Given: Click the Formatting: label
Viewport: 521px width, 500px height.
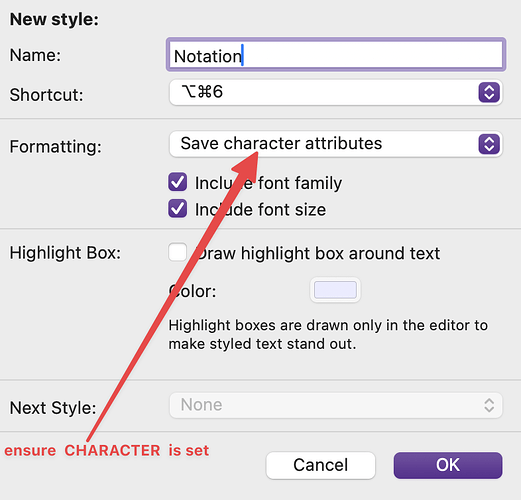Looking at the screenshot, I should tap(56, 147).
